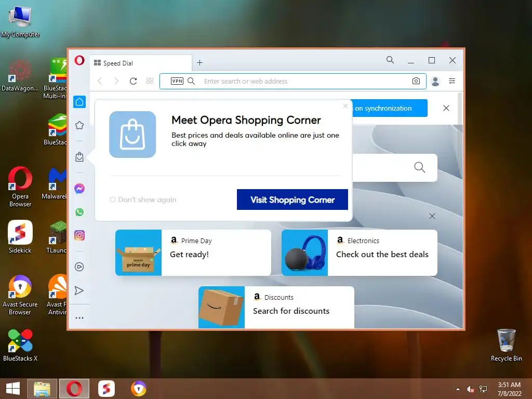Select the Speed Dial tab

coord(141,63)
